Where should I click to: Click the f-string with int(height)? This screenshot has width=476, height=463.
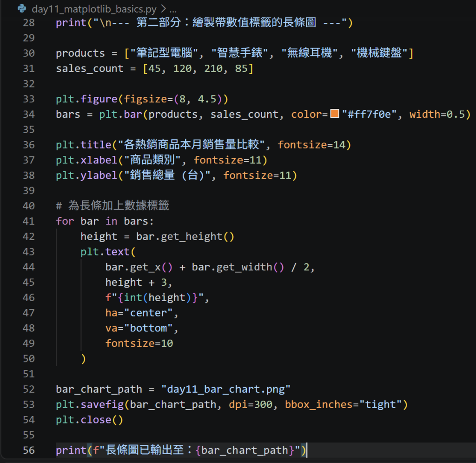[154, 297]
